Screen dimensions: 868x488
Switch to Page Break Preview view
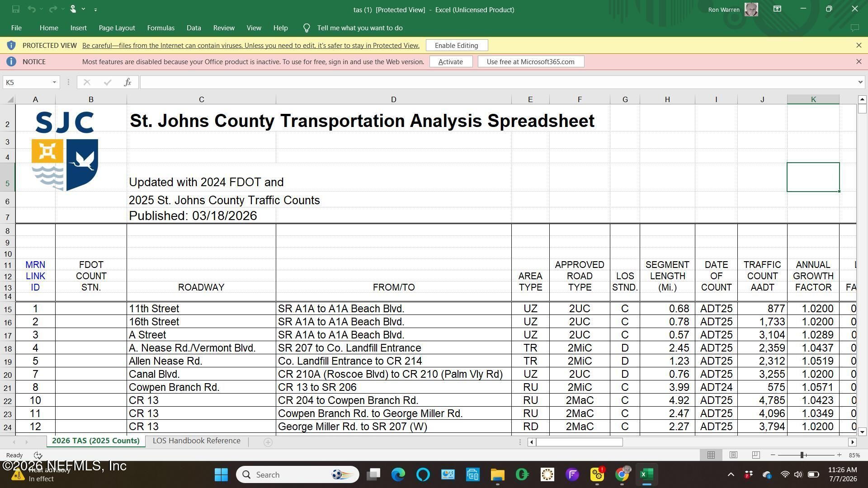pos(755,455)
